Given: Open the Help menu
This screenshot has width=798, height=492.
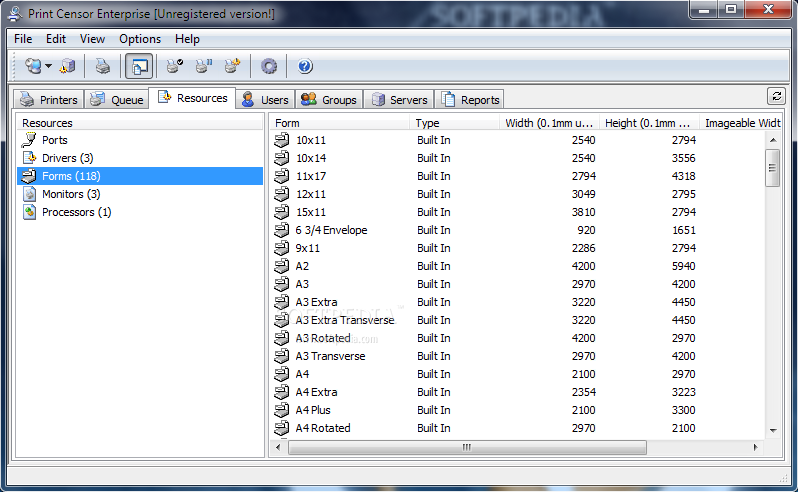Looking at the screenshot, I should click(187, 39).
